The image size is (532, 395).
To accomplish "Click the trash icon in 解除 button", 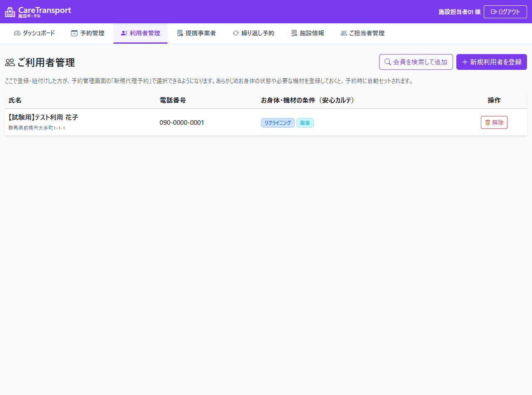I will coord(488,123).
